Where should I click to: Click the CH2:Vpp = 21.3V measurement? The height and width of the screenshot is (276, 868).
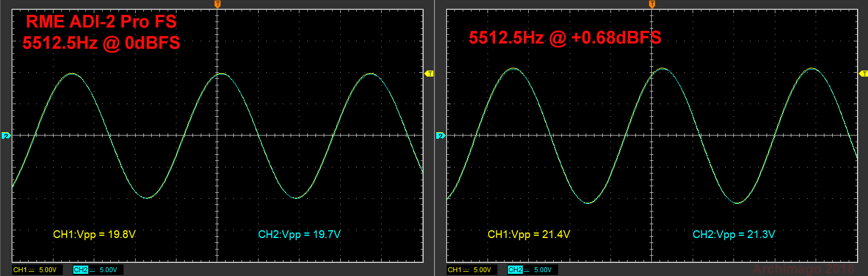pos(734,235)
